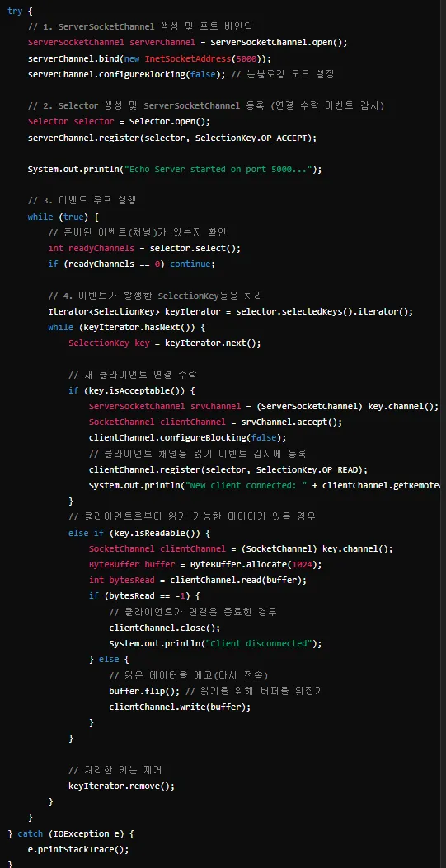Click the "int bytesRead = clientChannel.read(buffer);" line
This screenshot has width=446, height=868.
coord(198,580)
